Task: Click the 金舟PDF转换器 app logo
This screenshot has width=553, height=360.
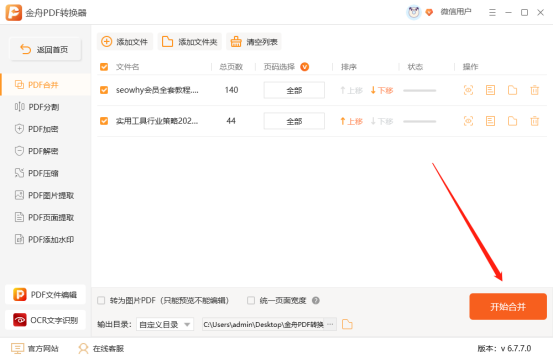Action: pos(13,12)
